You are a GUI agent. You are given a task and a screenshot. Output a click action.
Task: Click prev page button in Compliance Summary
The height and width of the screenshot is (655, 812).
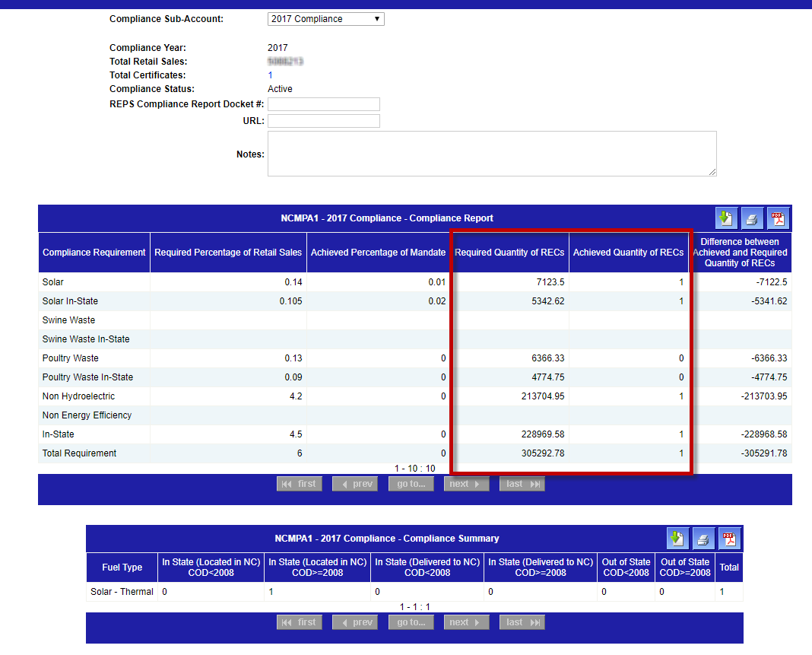pyautogui.click(x=355, y=622)
